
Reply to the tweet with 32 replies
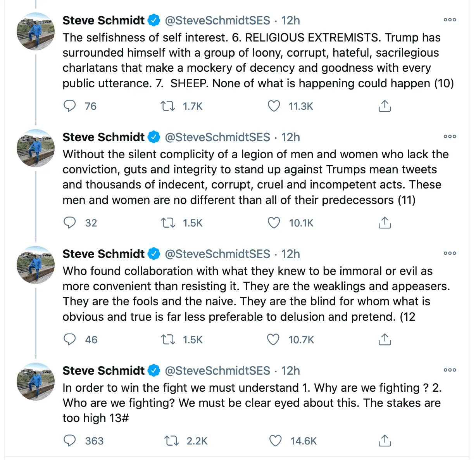tap(70, 223)
